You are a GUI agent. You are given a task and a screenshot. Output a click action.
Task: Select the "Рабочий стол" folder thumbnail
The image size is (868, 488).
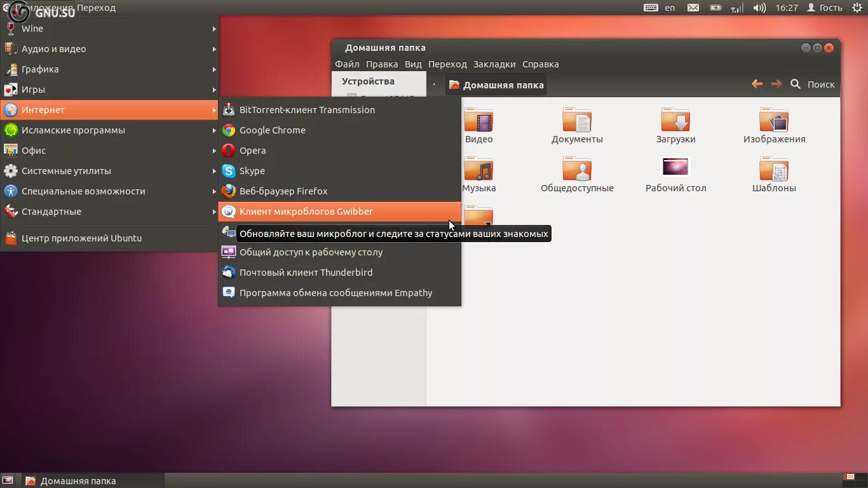click(675, 167)
